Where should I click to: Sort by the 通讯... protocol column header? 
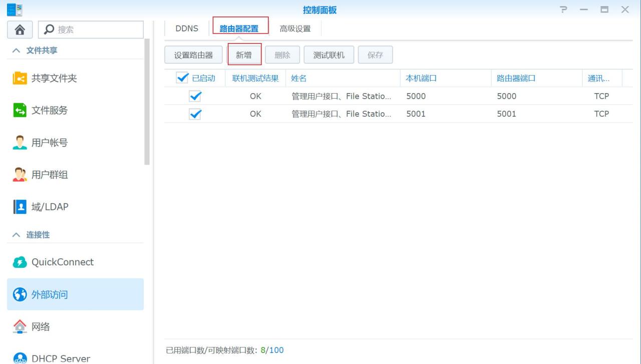pyautogui.click(x=602, y=78)
